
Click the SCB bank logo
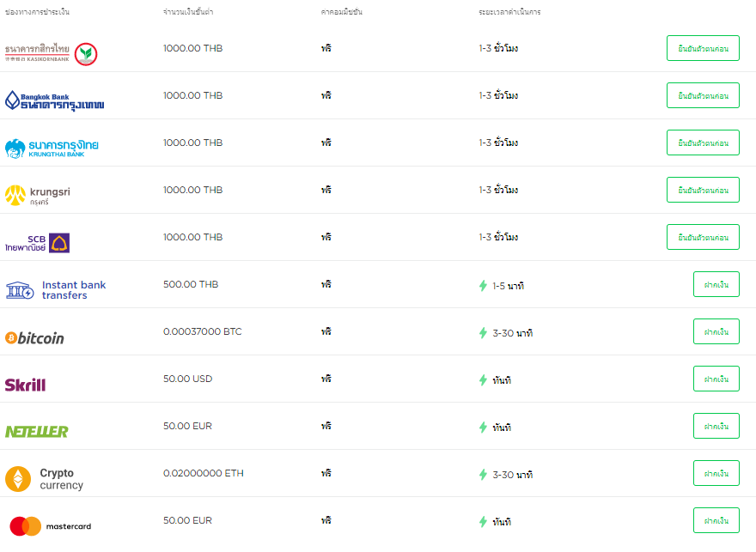[37, 243]
